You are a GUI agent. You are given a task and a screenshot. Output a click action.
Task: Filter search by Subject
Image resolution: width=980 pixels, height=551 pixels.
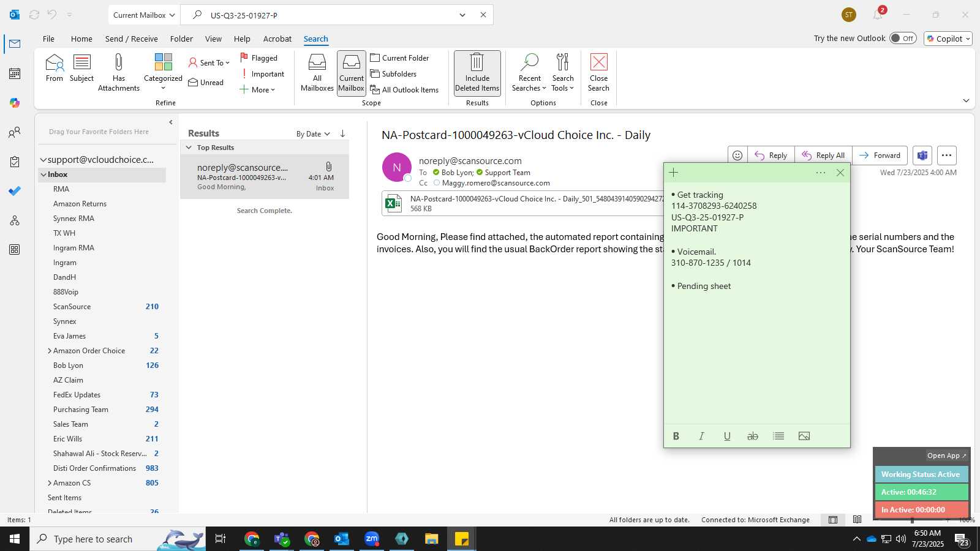click(x=81, y=68)
